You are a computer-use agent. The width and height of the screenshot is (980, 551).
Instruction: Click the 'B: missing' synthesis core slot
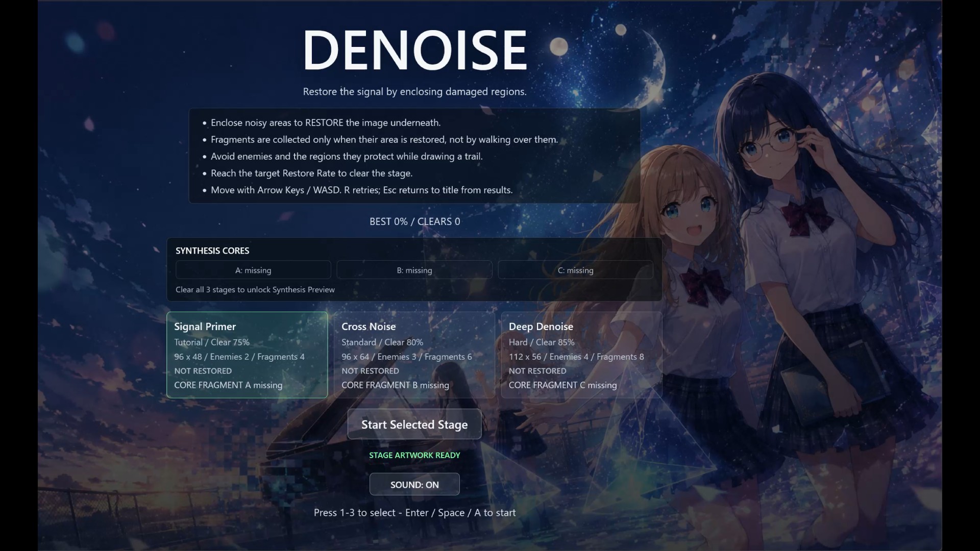pyautogui.click(x=414, y=270)
